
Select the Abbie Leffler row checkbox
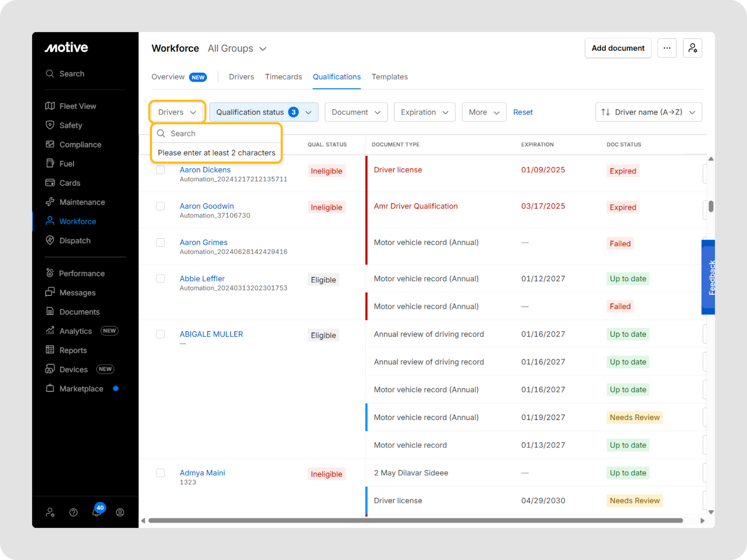click(x=160, y=279)
